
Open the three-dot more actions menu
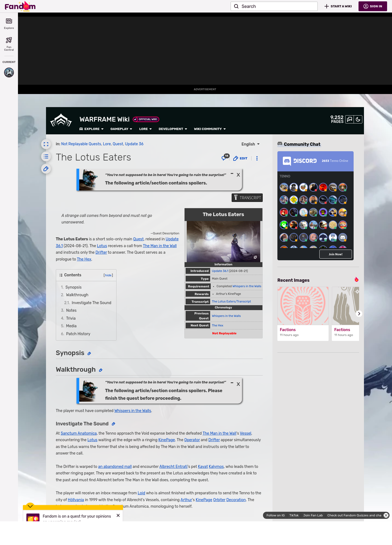(257, 158)
